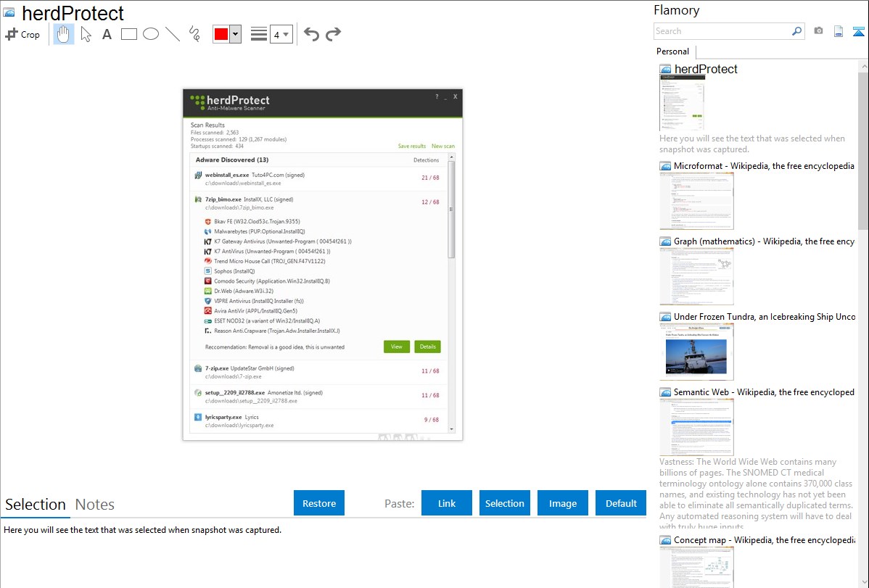Pick the Text annotation tool
The image size is (869, 588).
[107, 34]
